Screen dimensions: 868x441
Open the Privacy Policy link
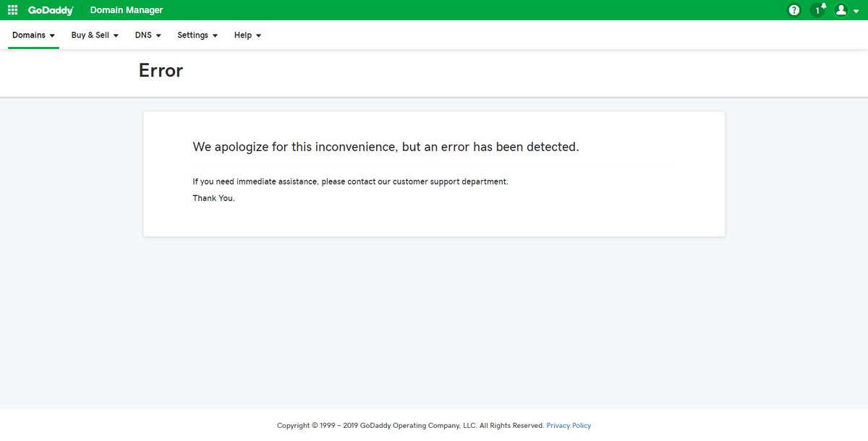click(569, 426)
